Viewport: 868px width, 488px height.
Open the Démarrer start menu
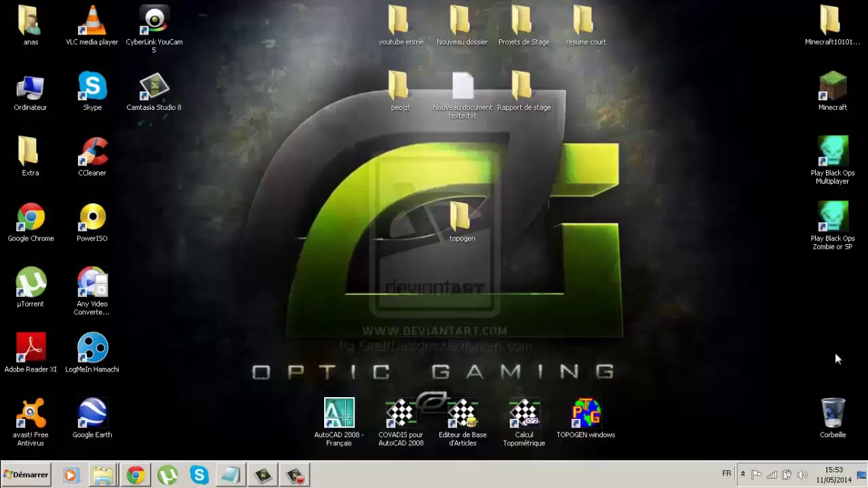(26, 475)
